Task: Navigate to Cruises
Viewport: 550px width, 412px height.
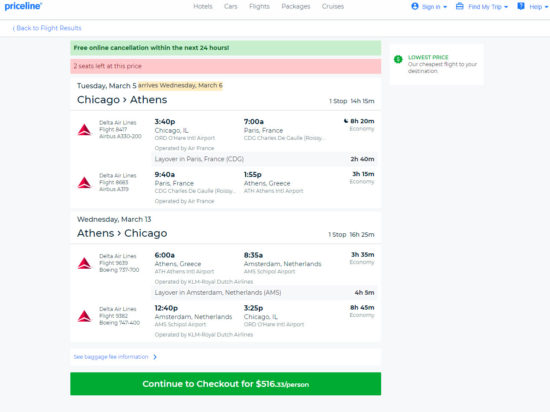Action: point(333,6)
